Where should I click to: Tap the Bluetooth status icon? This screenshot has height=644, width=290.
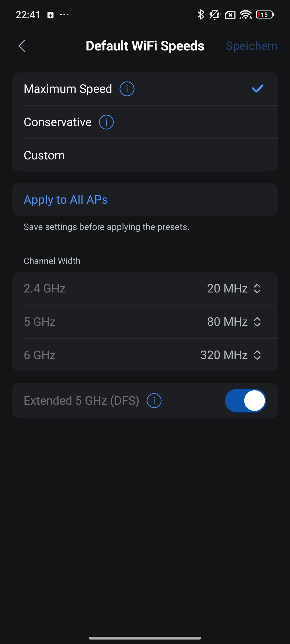click(201, 14)
